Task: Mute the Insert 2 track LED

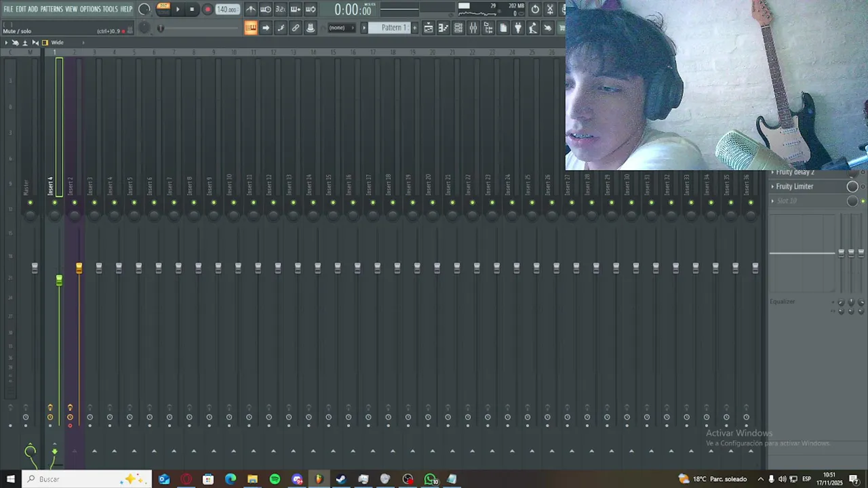Action: tap(75, 203)
